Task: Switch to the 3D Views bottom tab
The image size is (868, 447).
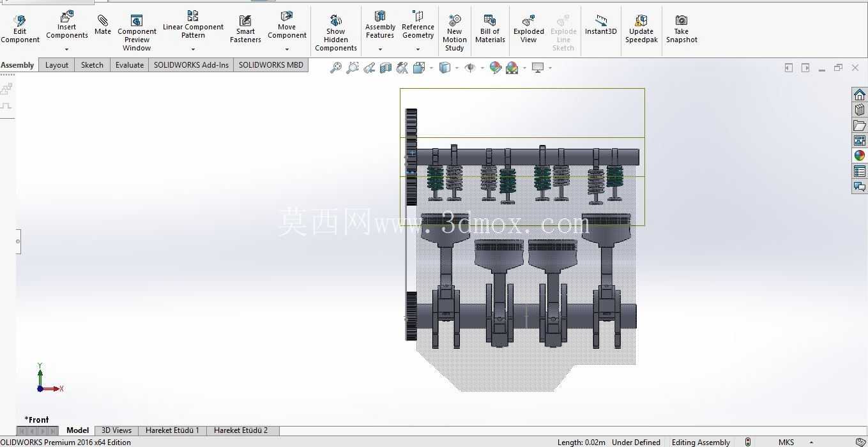Action: click(x=116, y=430)
